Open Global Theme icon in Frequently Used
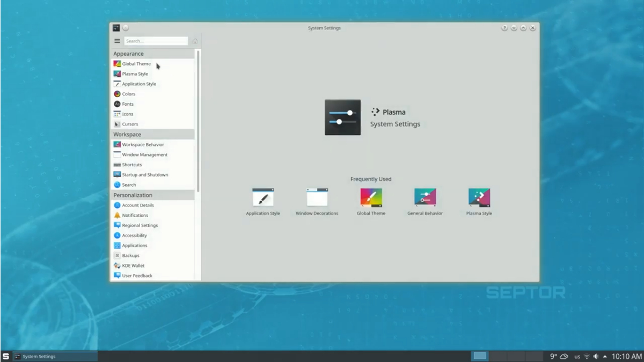This screenshot has width=644, height=362. 371,197
